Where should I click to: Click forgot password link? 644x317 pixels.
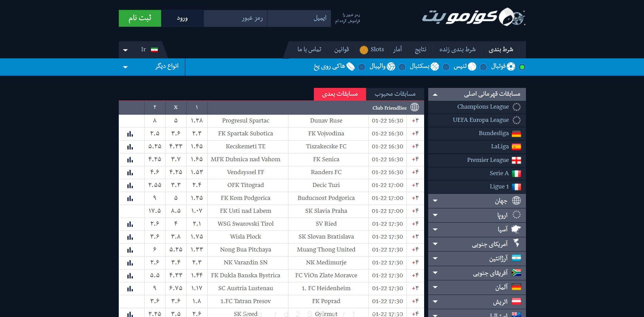coord(347,18)
